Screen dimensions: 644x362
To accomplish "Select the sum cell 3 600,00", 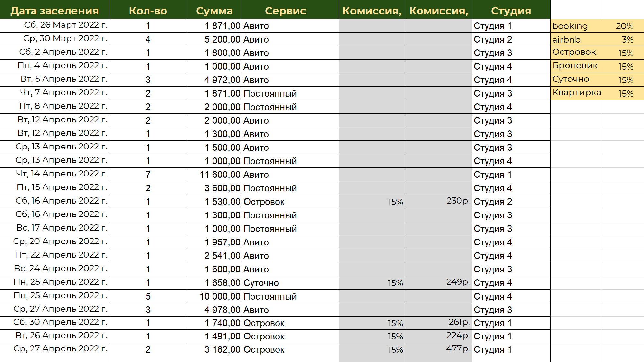I will 214,188.
